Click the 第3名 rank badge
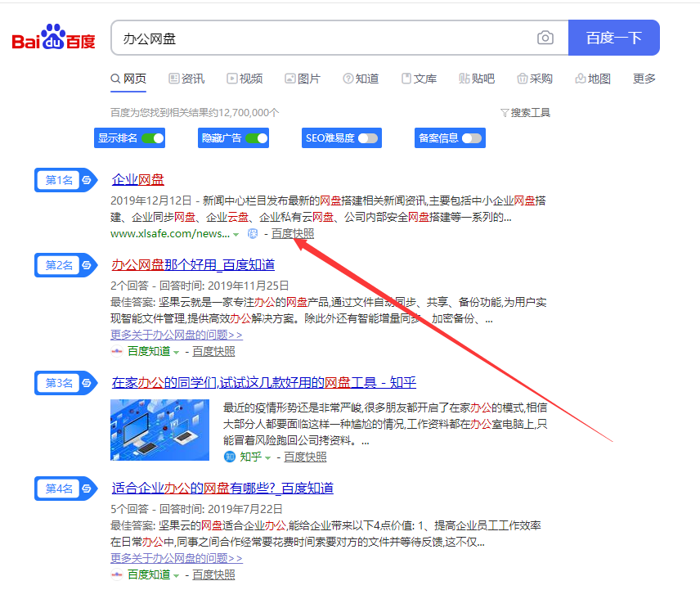Screen dimensions: 700x590 coord(65,383)
